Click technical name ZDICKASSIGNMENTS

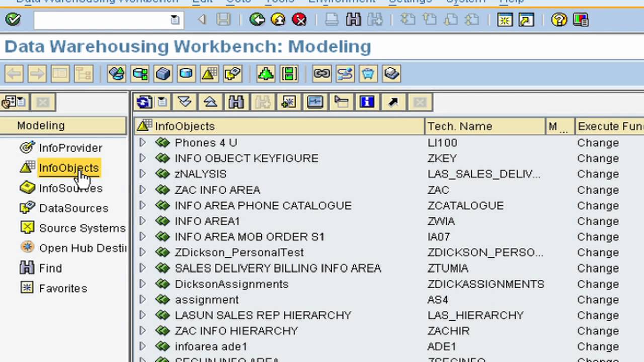click(486, 284)
